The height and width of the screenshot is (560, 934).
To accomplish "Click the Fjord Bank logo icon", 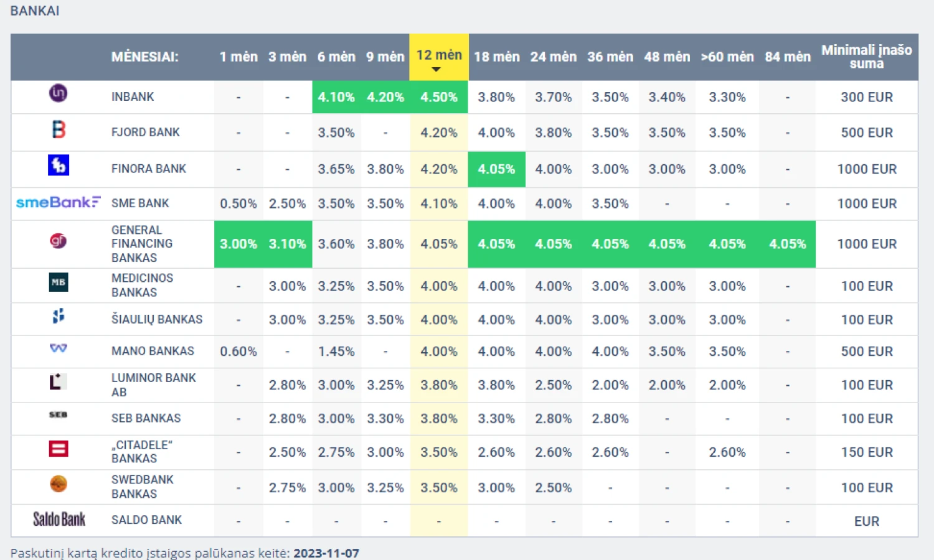I will point(59,129).
